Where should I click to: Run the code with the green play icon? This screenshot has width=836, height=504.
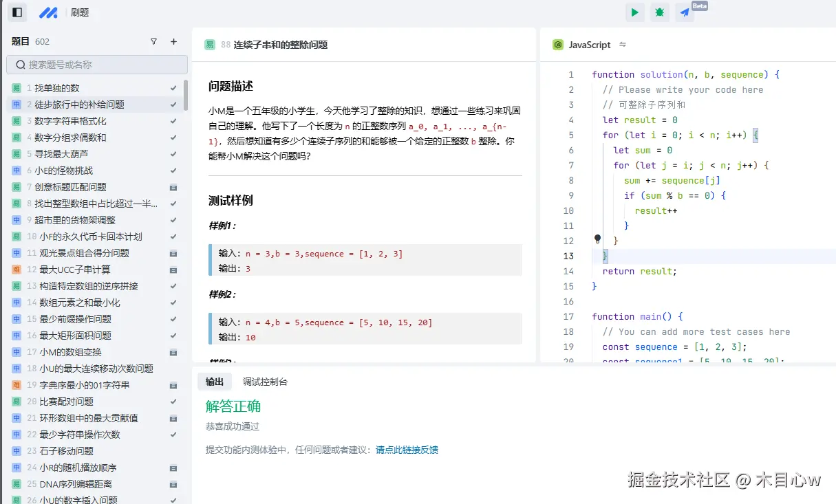coord(634,12)
